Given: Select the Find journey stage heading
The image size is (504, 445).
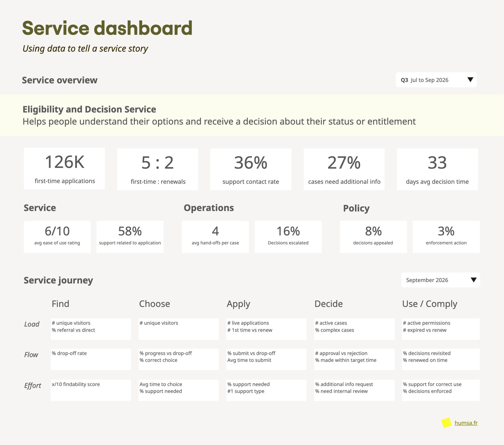Looking at the screenshot, I should pyautogui.click(x=60, y=304).
